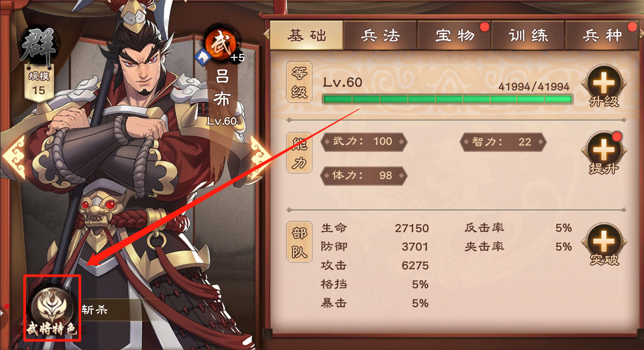Tap the 规模 15 banner
The height and width of the screenshot is (350, 644).
tap(39, 84)
